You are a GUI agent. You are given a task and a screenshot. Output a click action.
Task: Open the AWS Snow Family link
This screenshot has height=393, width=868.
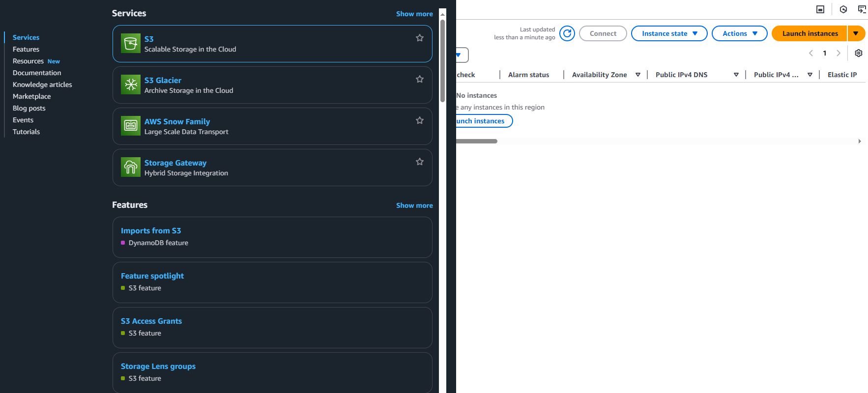click(177, 121)
